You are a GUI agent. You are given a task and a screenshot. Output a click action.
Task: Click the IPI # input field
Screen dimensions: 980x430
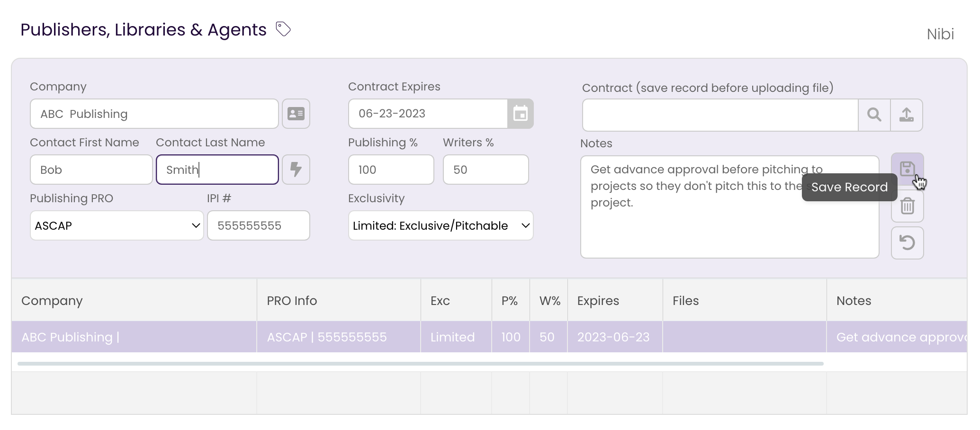click(x=259, y=225)
